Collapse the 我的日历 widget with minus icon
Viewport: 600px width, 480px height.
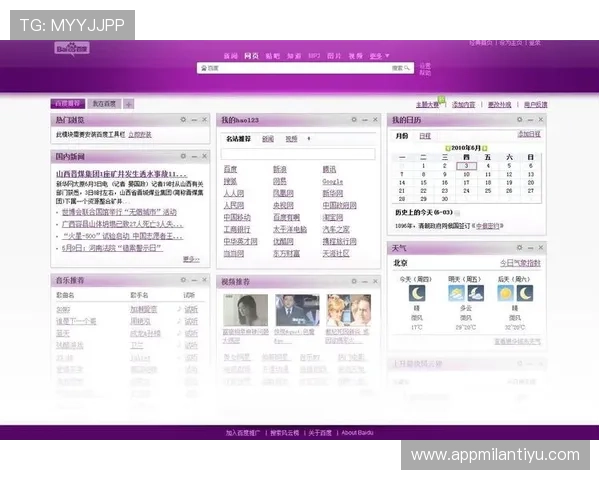click(x=530, y=119)
